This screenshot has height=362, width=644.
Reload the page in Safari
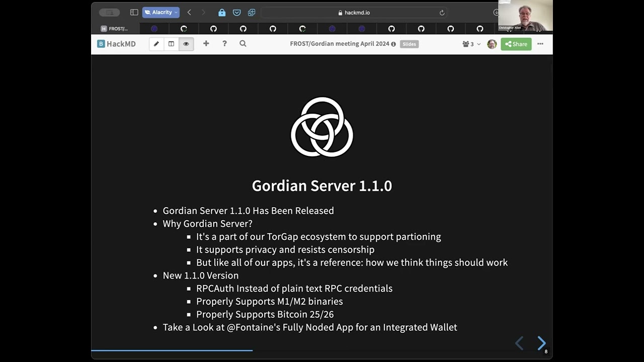(442, 13)
